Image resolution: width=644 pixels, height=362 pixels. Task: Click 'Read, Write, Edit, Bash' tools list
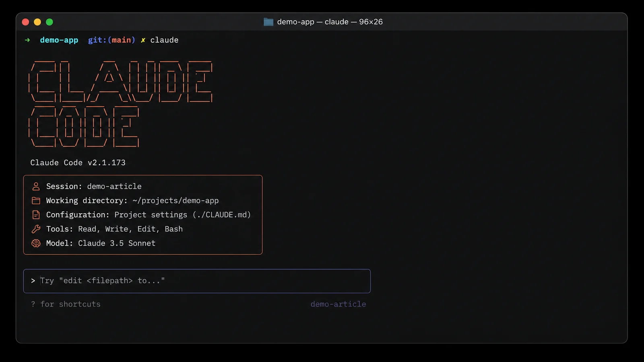tap(130, 229)
